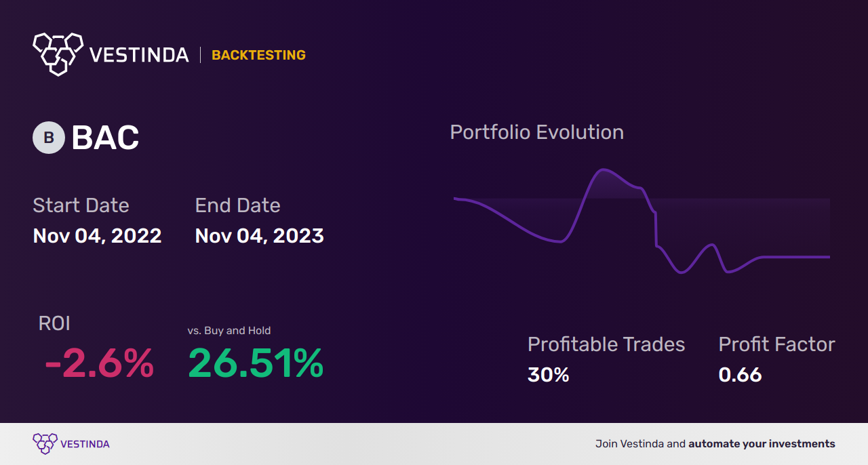Click the vs. Buy and Hold label

click(229, 331)
